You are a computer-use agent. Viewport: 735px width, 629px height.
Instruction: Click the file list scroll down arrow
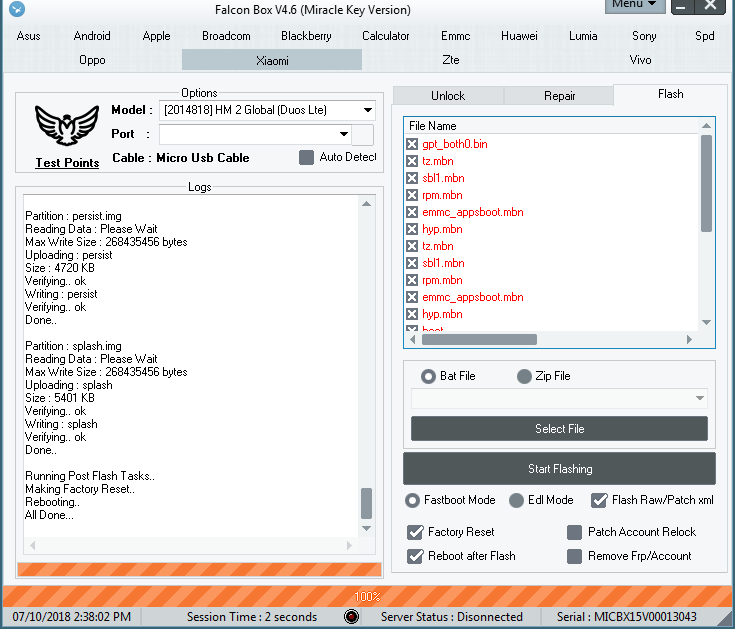(706, 322)
